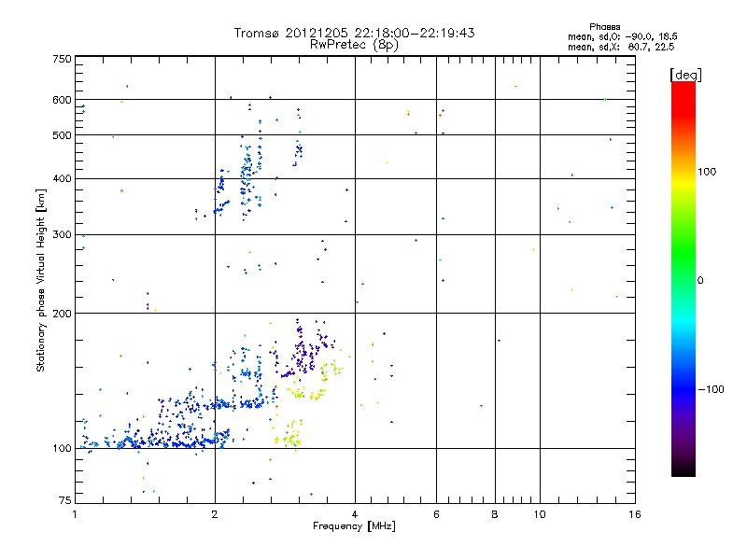Click the y-axis tick label '400'
The height and width of the screenshot is (560, 747).
point(62,178)
